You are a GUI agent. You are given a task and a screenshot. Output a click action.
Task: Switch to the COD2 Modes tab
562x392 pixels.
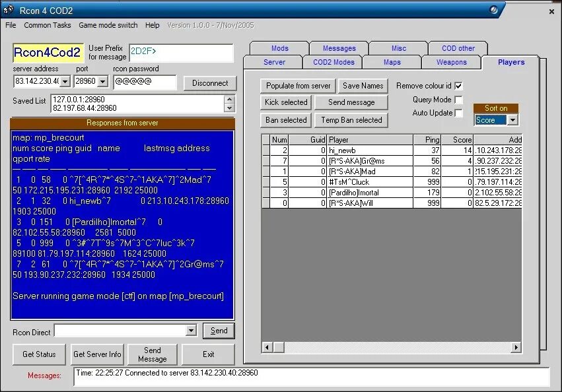click(334, 62)
